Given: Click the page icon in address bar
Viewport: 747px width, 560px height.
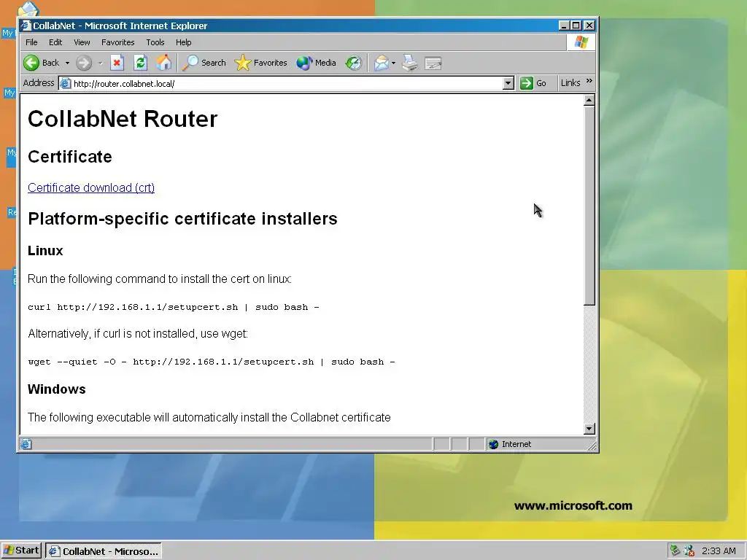Looking at the screenshot, I should (65, 83).
